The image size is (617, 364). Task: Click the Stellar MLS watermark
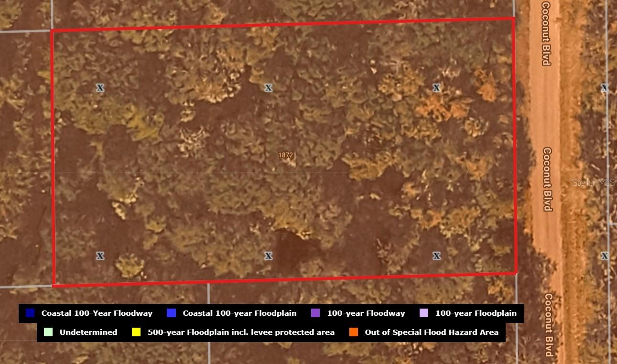(593, 182)
